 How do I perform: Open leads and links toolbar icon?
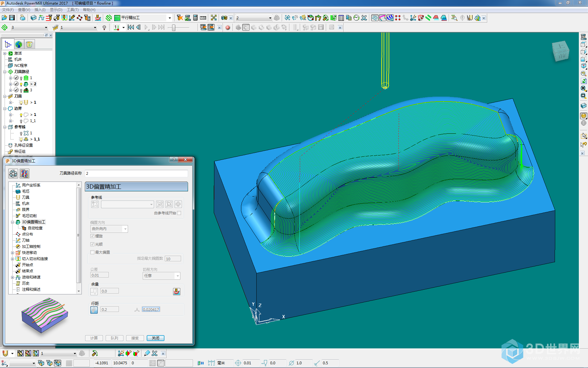pos(64,18)
